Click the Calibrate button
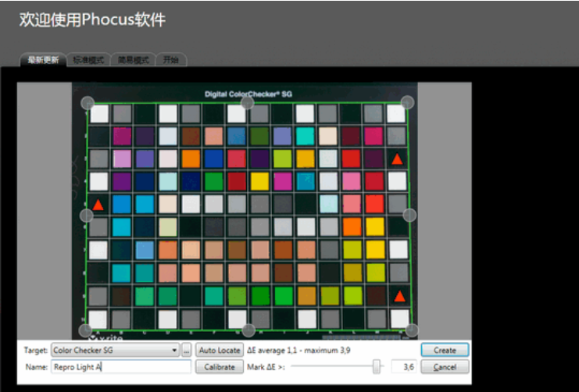 tap(219, 367)
